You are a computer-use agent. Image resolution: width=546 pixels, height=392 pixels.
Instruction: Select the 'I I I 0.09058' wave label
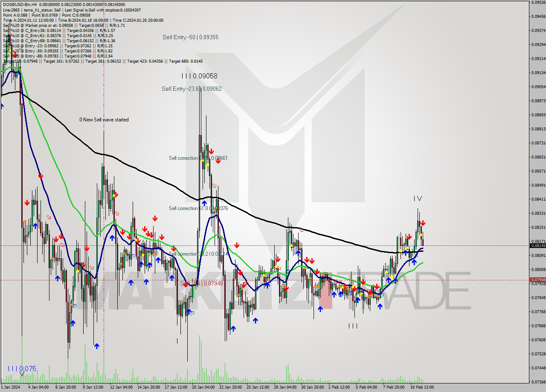tap(199, 76)
